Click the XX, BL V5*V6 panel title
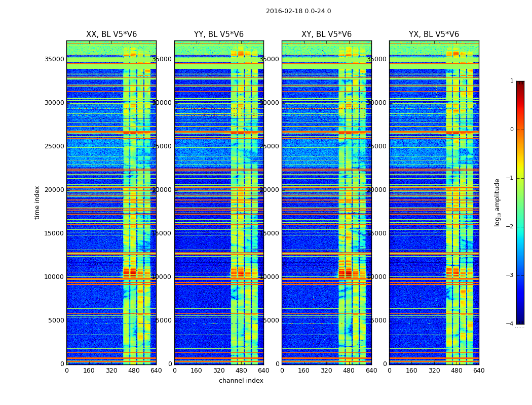The width and height of the screenshot is (532, 405). coord(111,34)
